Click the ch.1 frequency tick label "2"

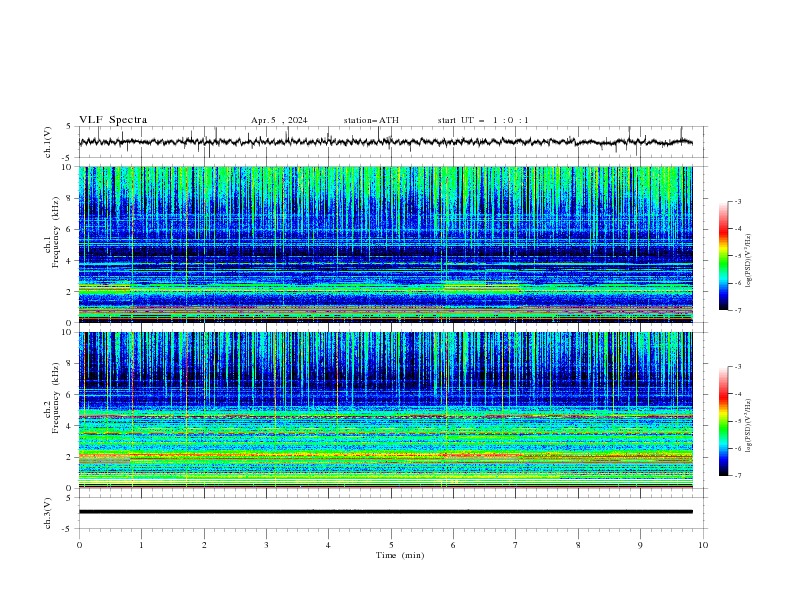[x=69, y=292]
